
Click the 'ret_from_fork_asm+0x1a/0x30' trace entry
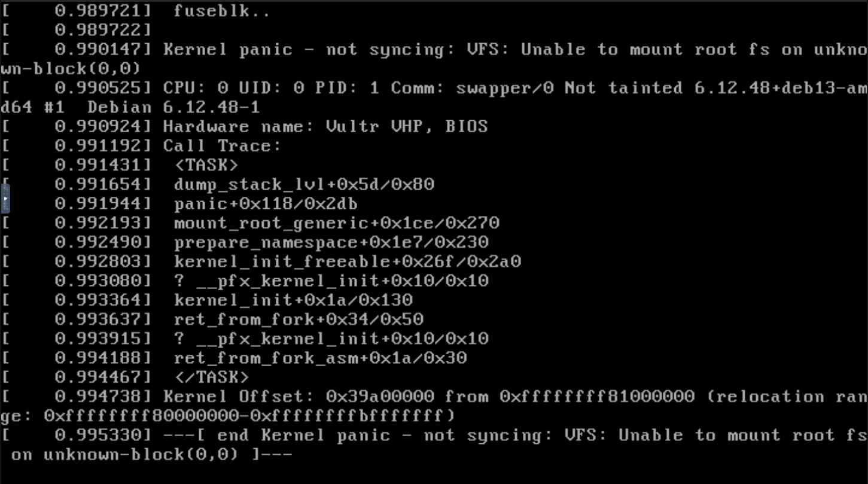coord(320,358)
